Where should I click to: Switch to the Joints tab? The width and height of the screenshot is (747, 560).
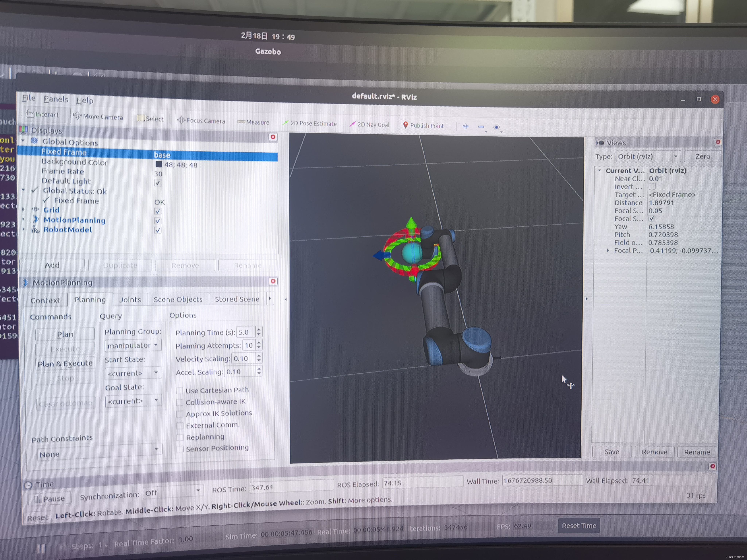click(130, 300)
